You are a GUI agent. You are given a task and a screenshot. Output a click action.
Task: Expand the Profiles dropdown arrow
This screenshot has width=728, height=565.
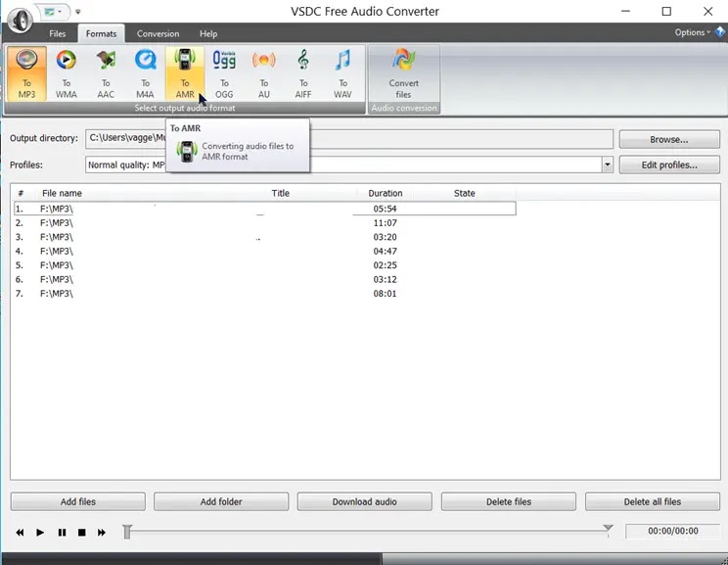pos(608,165)
